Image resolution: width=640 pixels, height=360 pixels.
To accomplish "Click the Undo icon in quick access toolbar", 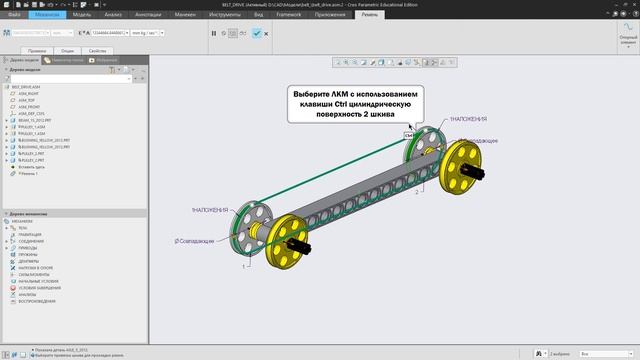I will click(51, 4).
